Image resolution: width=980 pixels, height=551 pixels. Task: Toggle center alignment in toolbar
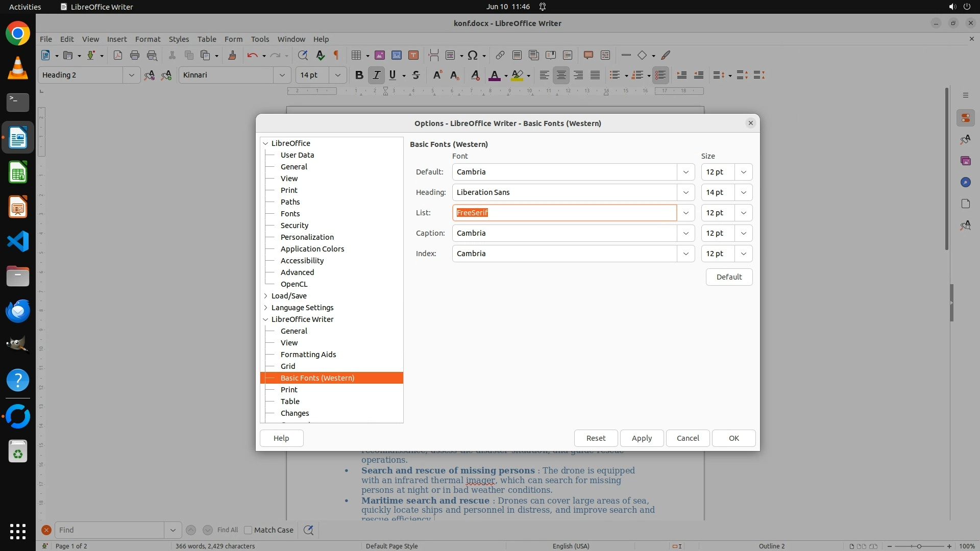(561, 75)
